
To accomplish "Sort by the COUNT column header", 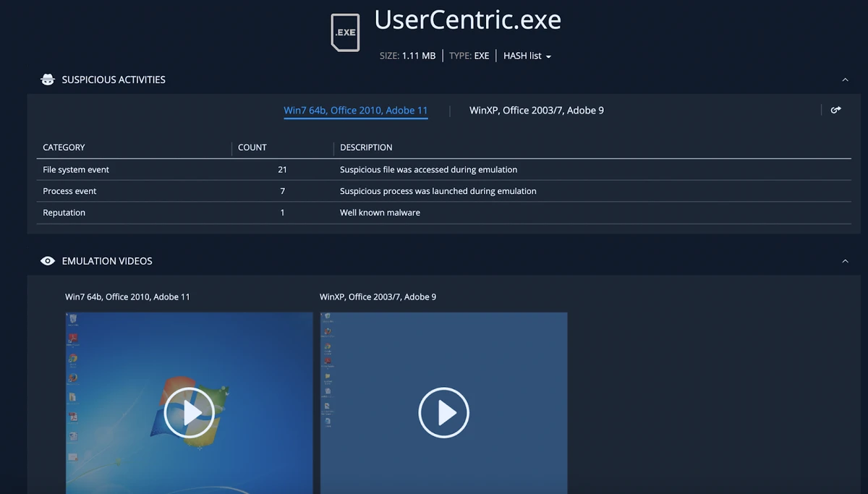I will click(252, 148).
